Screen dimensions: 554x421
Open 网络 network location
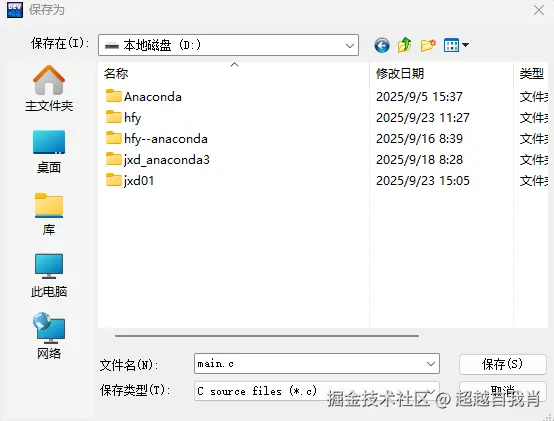pos(49,336)
